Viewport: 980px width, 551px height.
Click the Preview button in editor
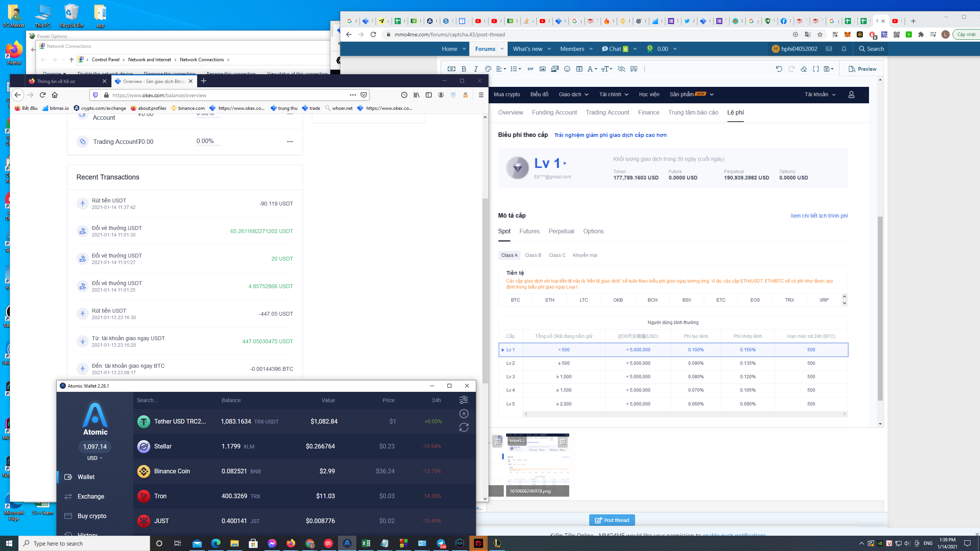tap(862, 69)
